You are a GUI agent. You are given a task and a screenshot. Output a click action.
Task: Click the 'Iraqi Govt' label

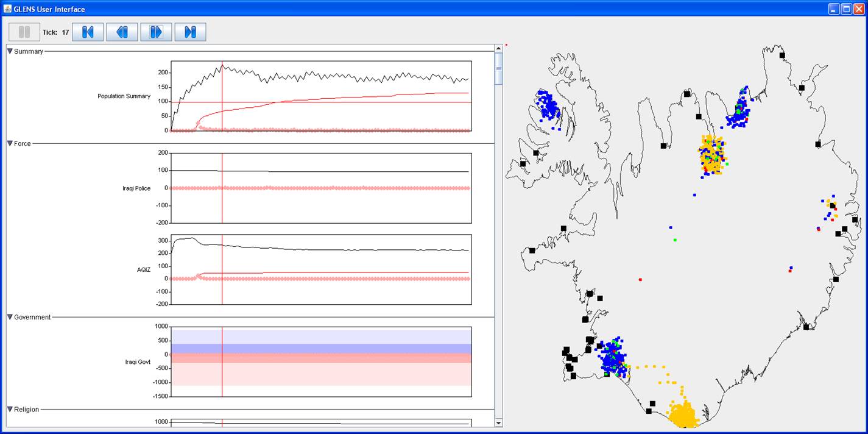point(138,362)
